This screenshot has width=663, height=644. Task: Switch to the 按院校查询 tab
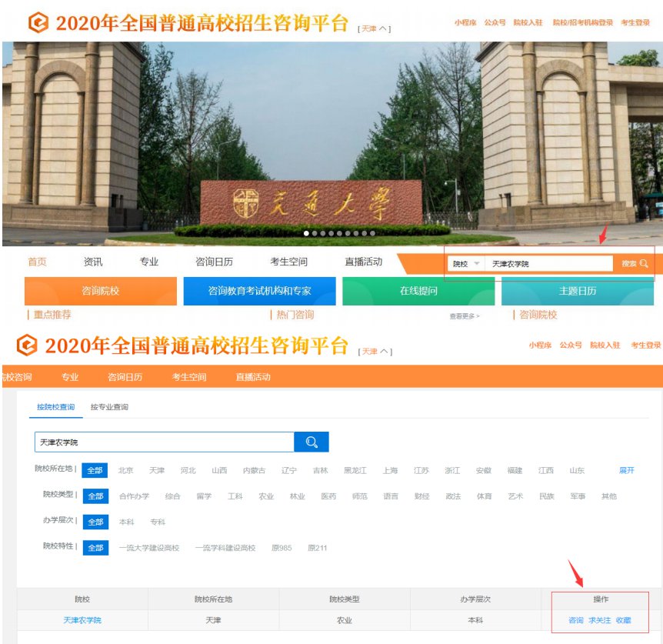tap(56, 407)
